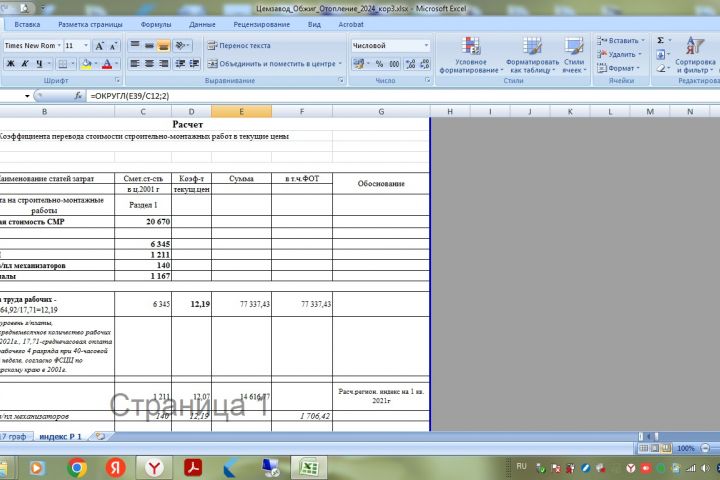This screenshot has height=480, width=720.
Task: Switch to page break preview view
Action: (x=666, y=448)
